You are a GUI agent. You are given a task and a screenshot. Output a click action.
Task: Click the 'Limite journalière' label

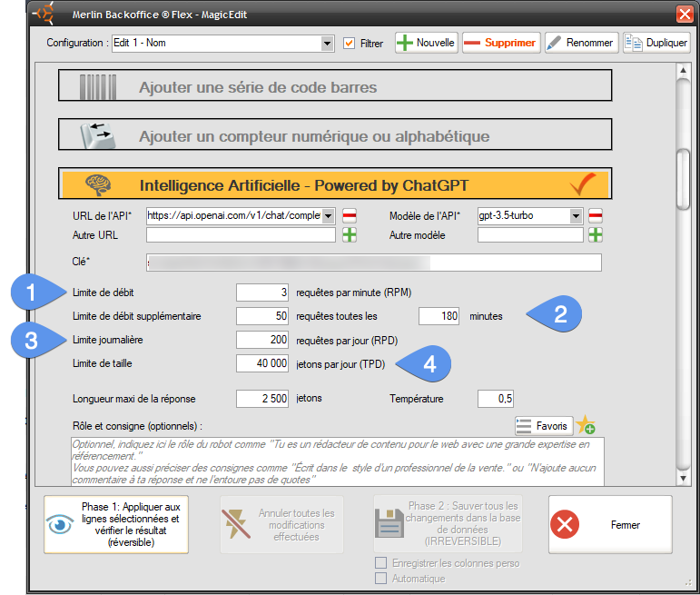click(108, 340)
